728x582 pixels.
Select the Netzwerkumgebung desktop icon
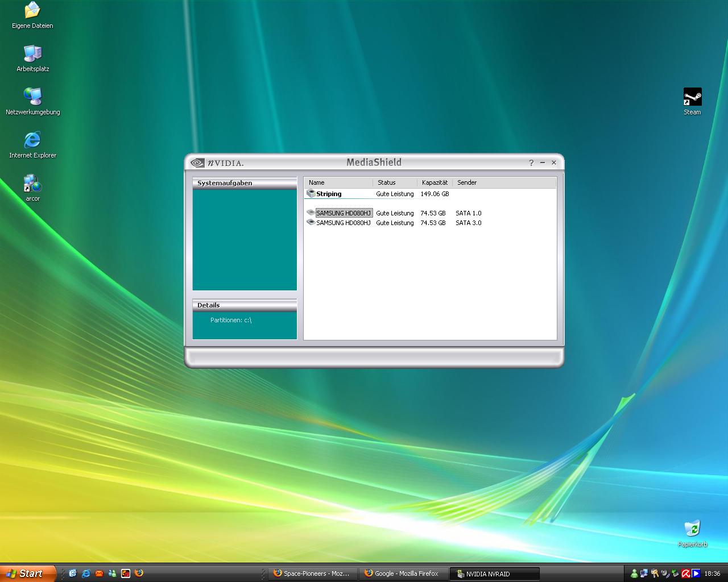[32, 102]
